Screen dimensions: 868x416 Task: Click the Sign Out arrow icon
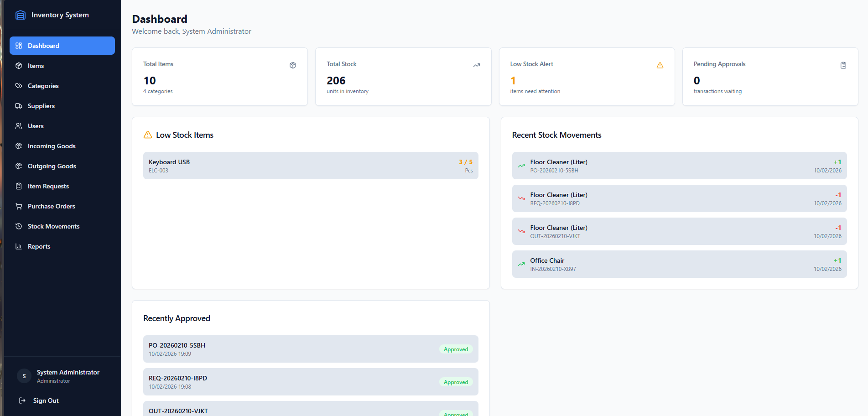click(22, 400)
